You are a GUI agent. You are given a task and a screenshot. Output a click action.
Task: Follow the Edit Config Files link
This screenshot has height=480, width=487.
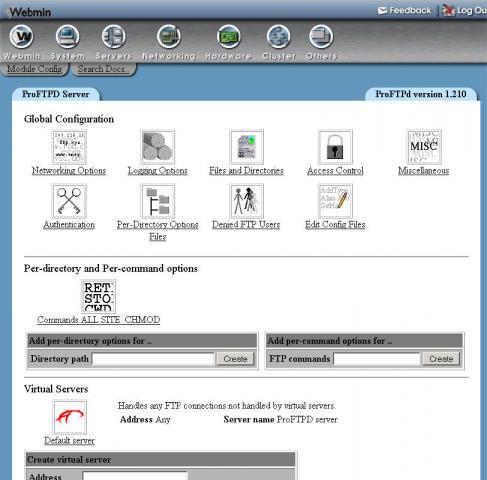point(335,225)
